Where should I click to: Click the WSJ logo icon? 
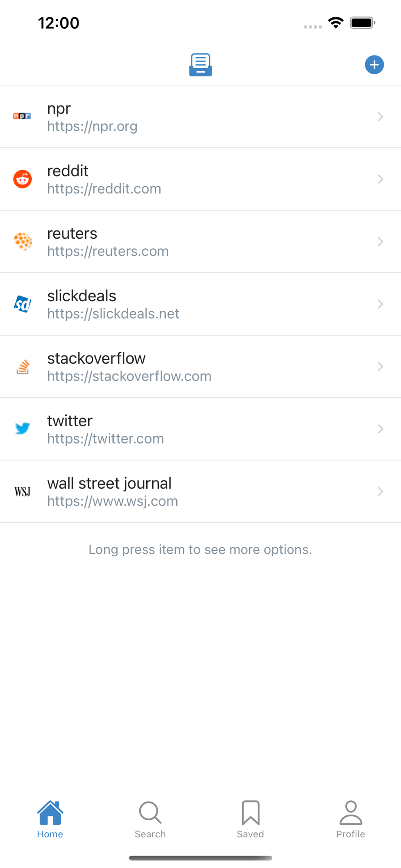23,491
